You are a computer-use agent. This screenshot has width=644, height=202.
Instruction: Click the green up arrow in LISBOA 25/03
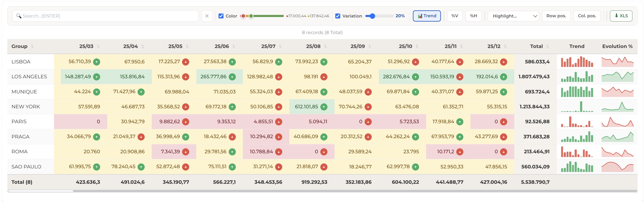coord(97,62)
